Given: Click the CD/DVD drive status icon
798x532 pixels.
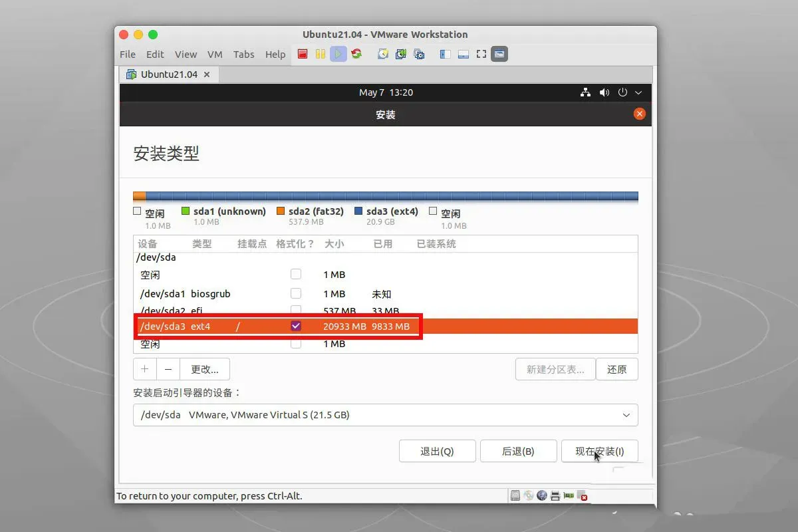Looking at the screenshot, I should [x=529, y=495].
